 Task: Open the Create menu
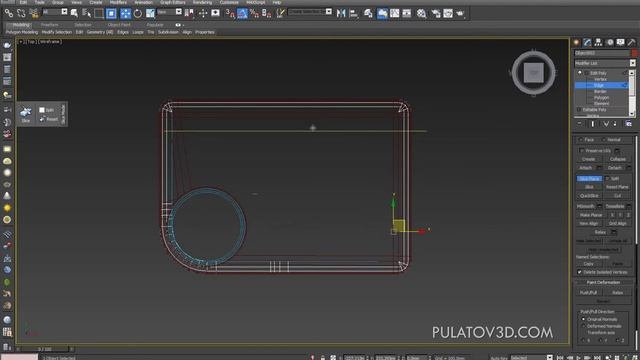coord(96,2)
